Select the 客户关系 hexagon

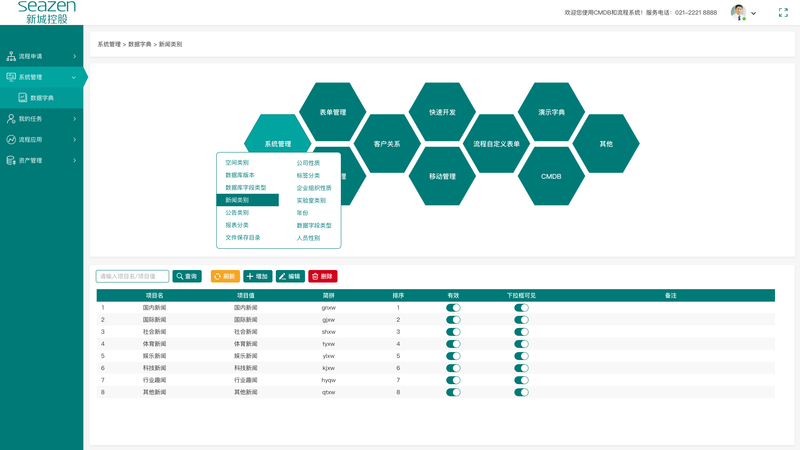pos(387,144)
